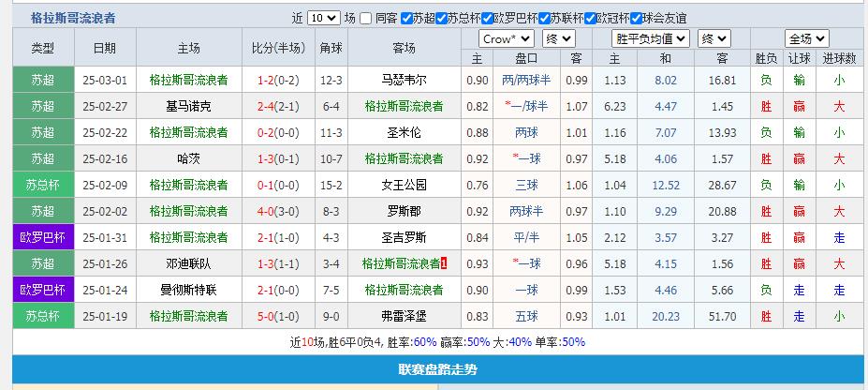Image resolution: width=868 pixels, height=390 pixels.
Task: Select the 曼彻斯特联 team name
Action: point(188,290)
